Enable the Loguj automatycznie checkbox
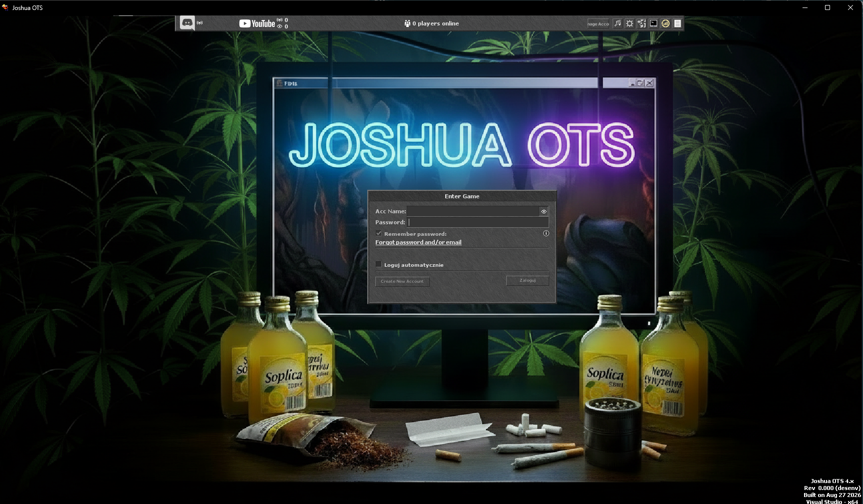The height and width of the screenshot is (504, 863). coord(378,264)
